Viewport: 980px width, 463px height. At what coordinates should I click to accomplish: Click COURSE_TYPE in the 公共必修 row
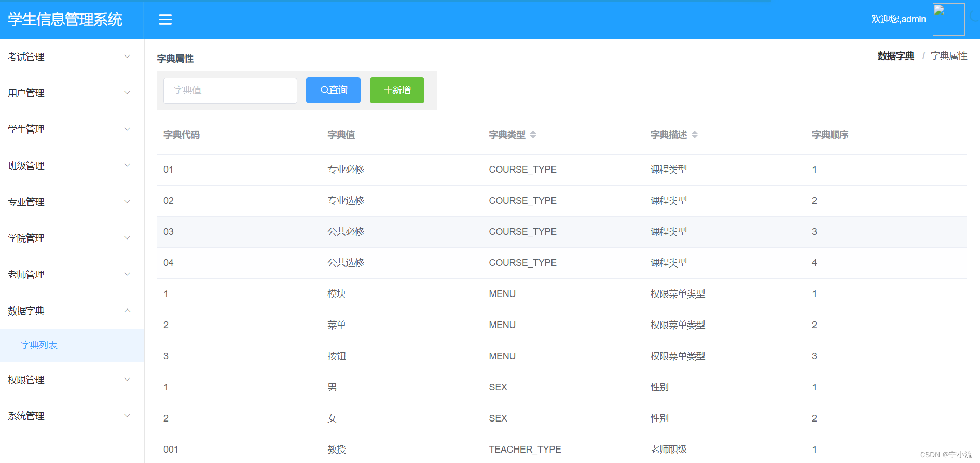[522, 232]
